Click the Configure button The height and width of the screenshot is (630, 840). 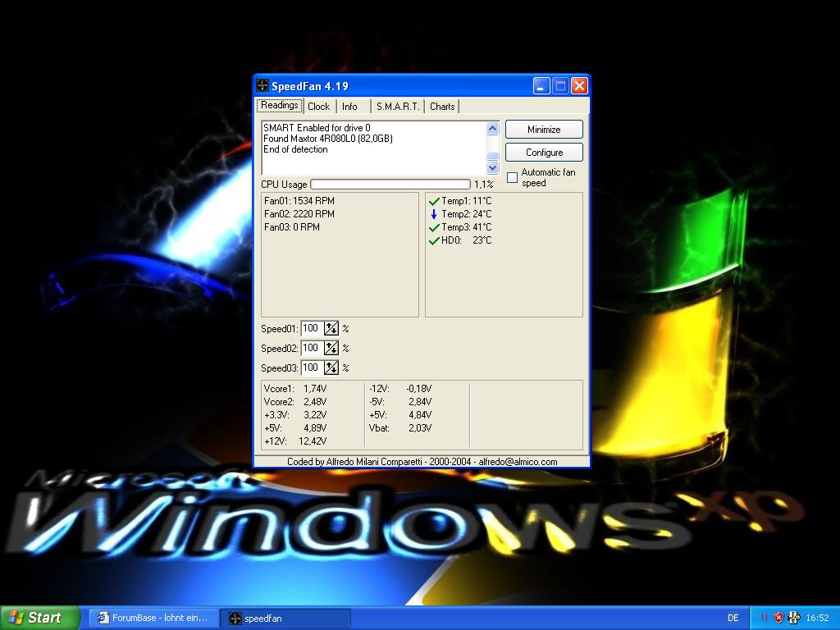click(x=544, y=153)
